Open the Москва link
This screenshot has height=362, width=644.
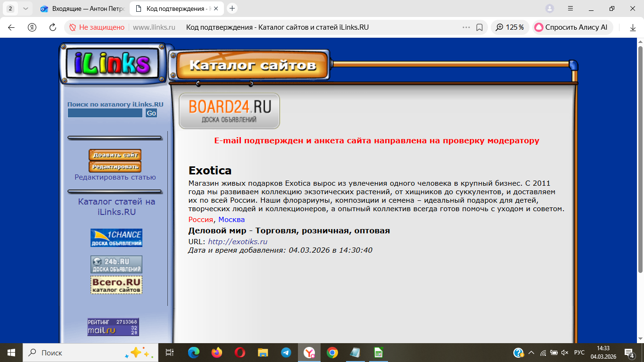231,220
